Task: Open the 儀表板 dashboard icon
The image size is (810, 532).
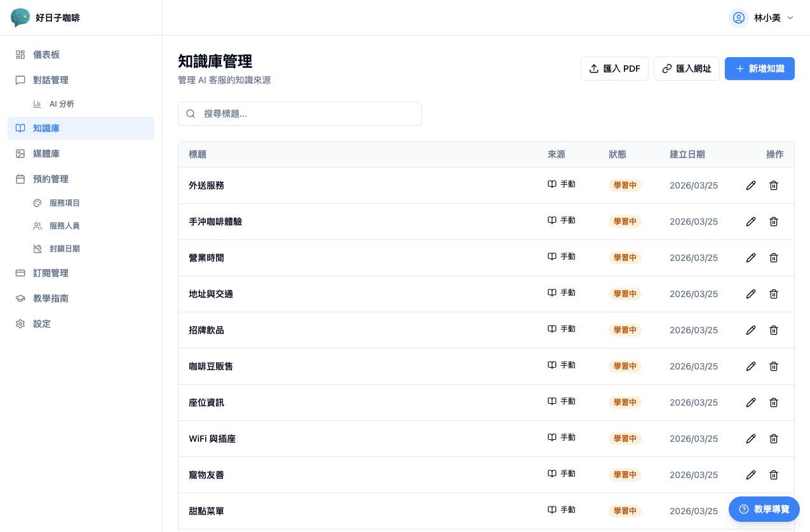Action: (x=20, y=55)
